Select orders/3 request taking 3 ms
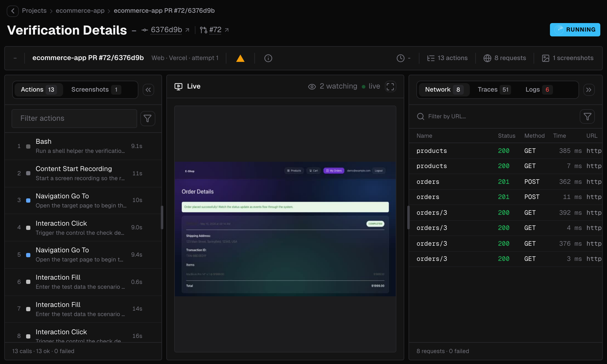The height and width of the screenshot is (364, 607). [x=506, y=259]
